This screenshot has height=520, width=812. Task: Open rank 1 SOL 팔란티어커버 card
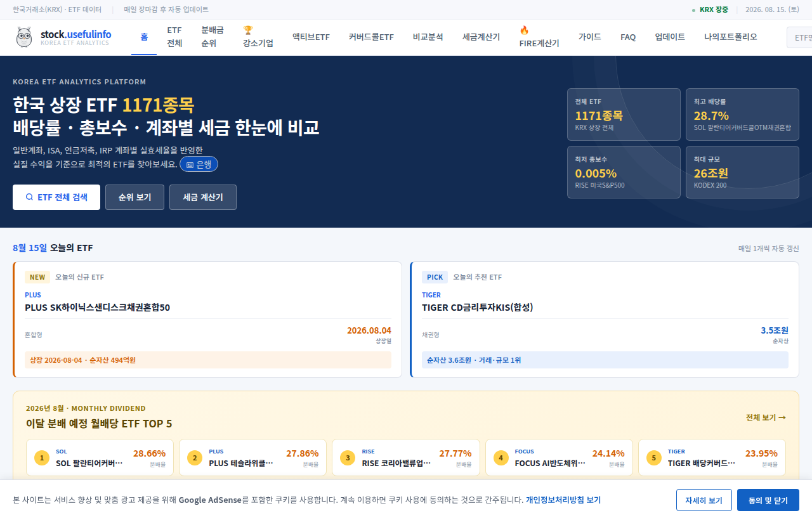point(99,458)
